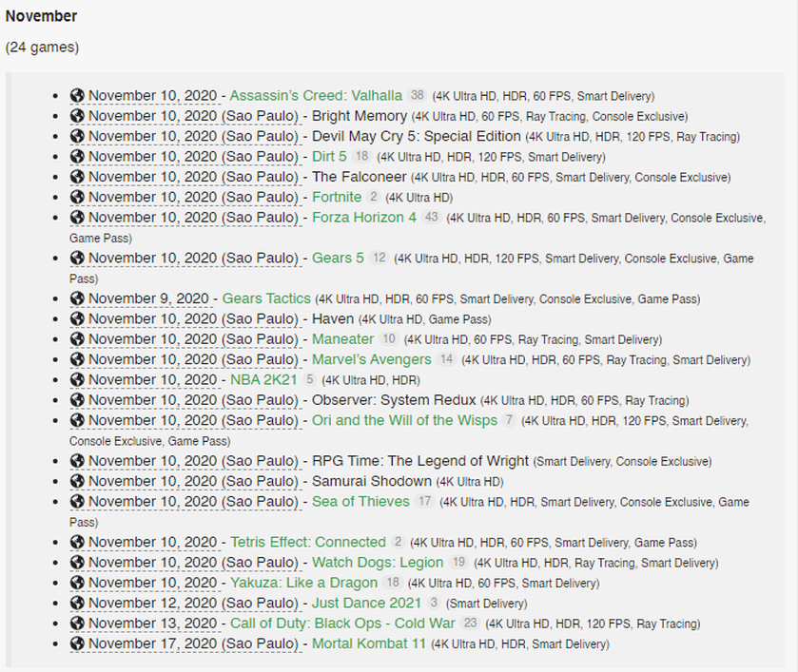This screenshot has width=798, height=672.
Task: Go to the Gears 5 page
Action: [338, 259]
